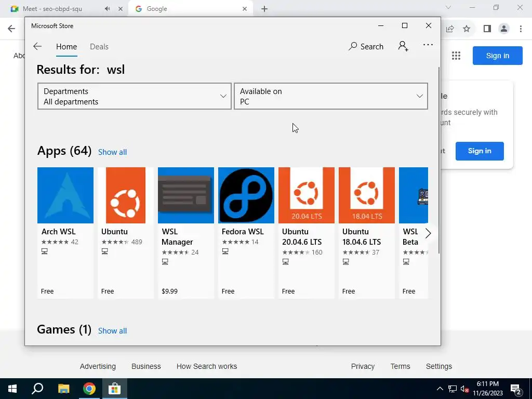Click the Microsoft Store vertical scrollbar
The width and height of the screenshot is (532, 399).
[x=439, y=159]
